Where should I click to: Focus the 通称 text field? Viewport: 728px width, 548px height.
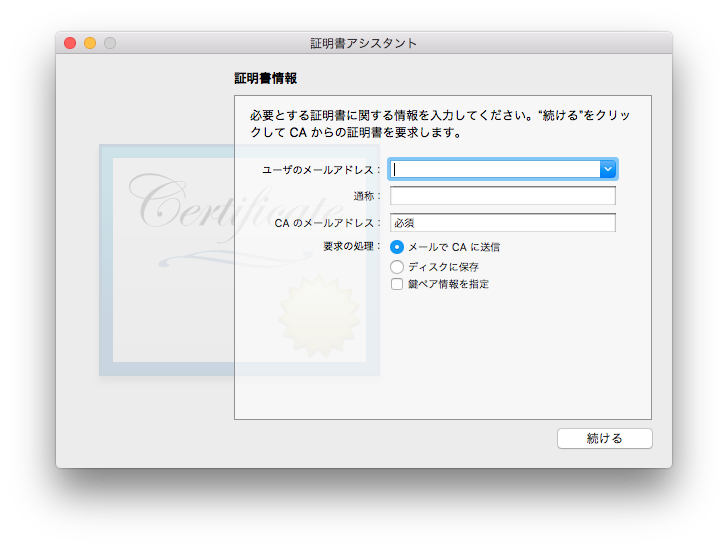point(503,196)
